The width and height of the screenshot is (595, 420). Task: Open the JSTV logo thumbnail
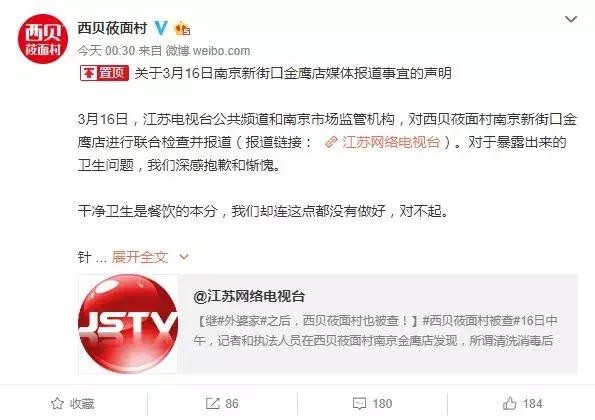(128, 324)
